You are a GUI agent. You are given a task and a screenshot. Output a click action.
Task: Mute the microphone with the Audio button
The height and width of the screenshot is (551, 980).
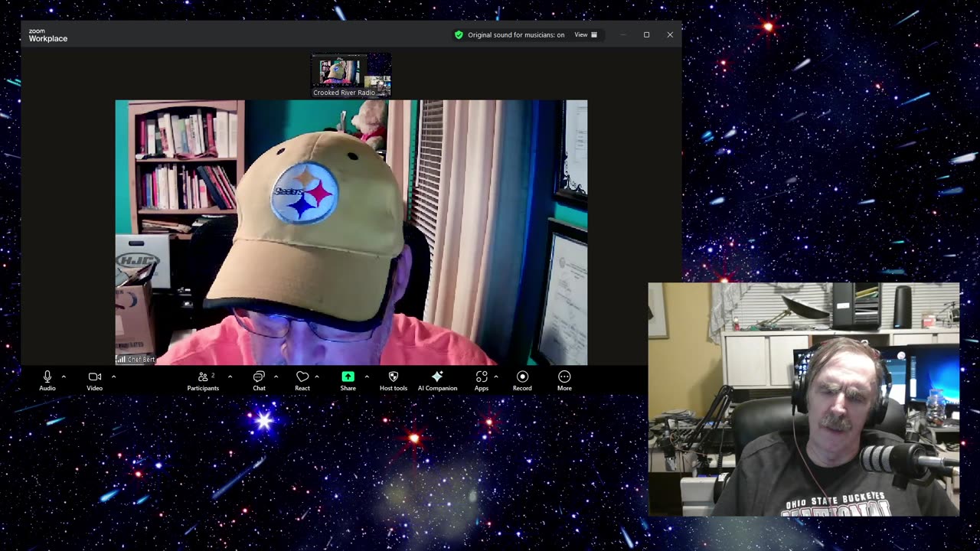[x=47, y=380]
